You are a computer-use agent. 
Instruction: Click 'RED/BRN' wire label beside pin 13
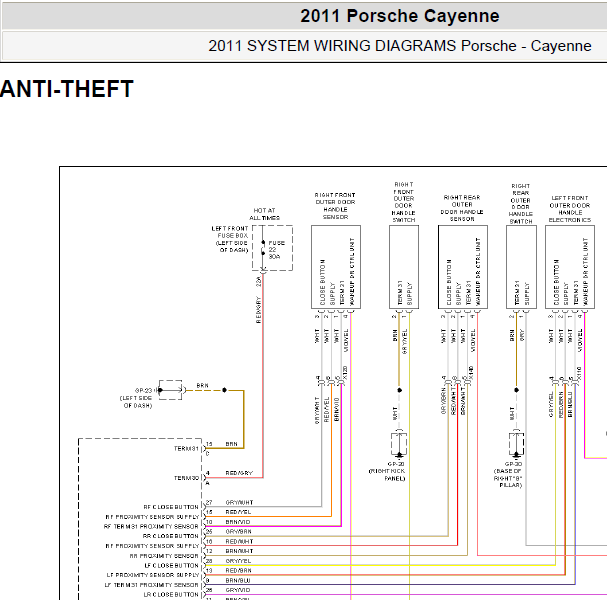click(238, 571)
